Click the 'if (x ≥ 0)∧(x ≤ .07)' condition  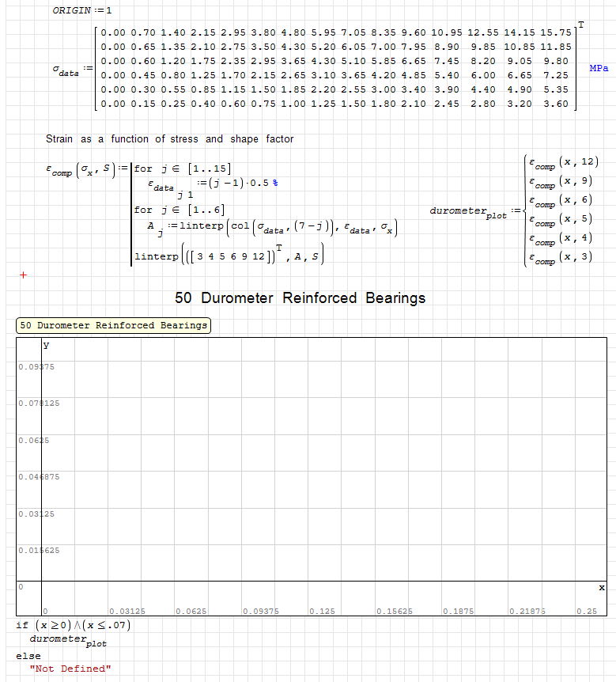(74, 625)
